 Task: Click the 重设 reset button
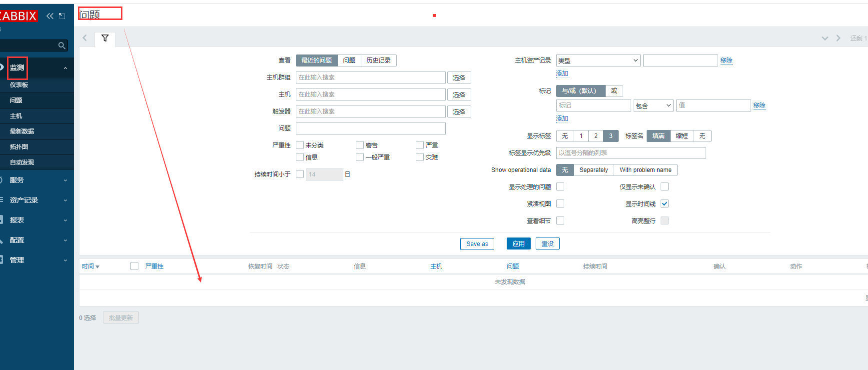(x=548, y=244)
